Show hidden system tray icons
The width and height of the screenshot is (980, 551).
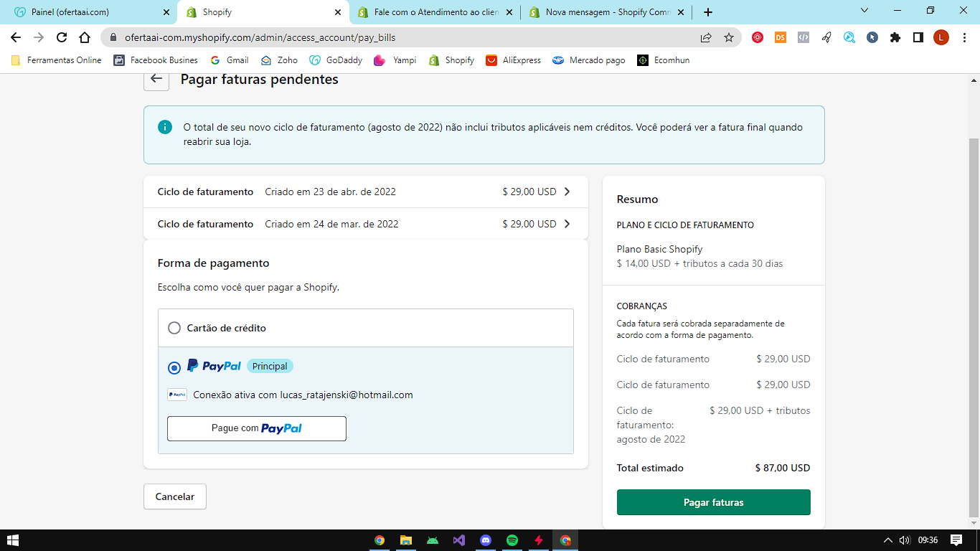point(887,540)
